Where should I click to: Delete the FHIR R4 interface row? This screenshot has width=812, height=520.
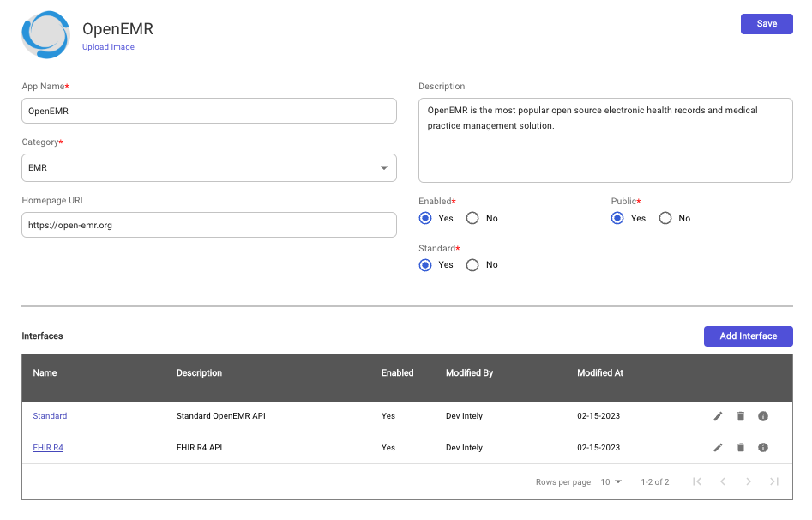[x=741, y=448]
